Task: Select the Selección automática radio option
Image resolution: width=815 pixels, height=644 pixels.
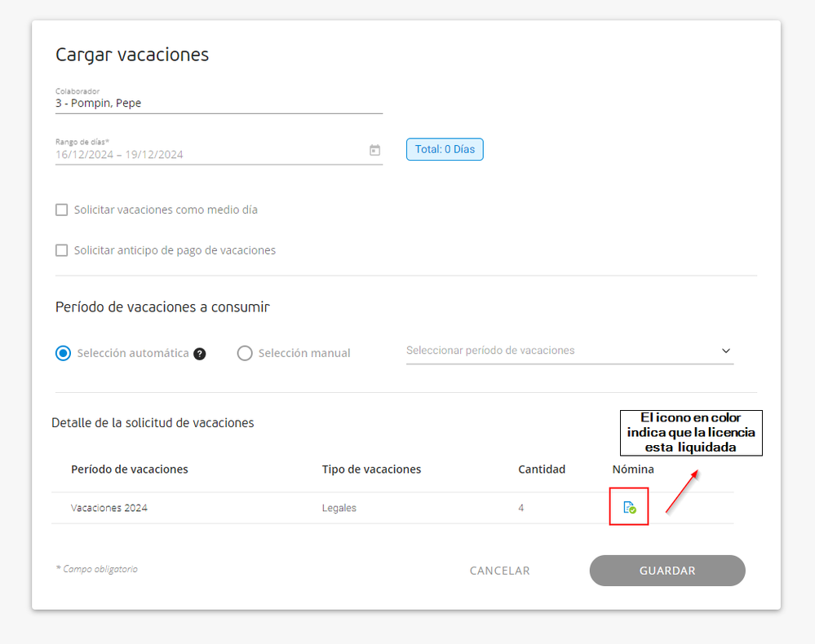Action: (63, 354)
